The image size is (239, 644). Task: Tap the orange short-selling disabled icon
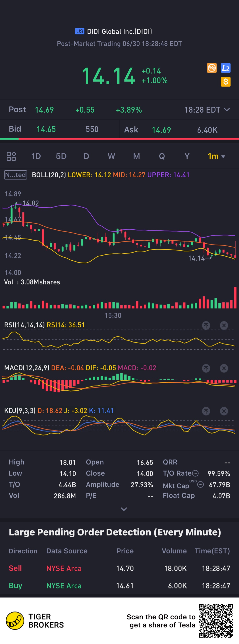click(212, 68)
